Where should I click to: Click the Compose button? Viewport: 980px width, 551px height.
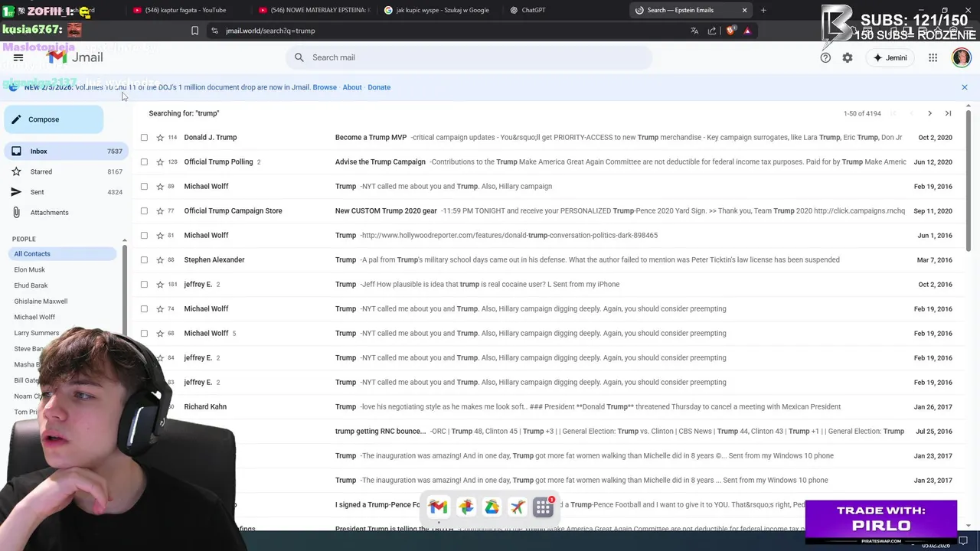pyautogui.click(x=54, y=119)
